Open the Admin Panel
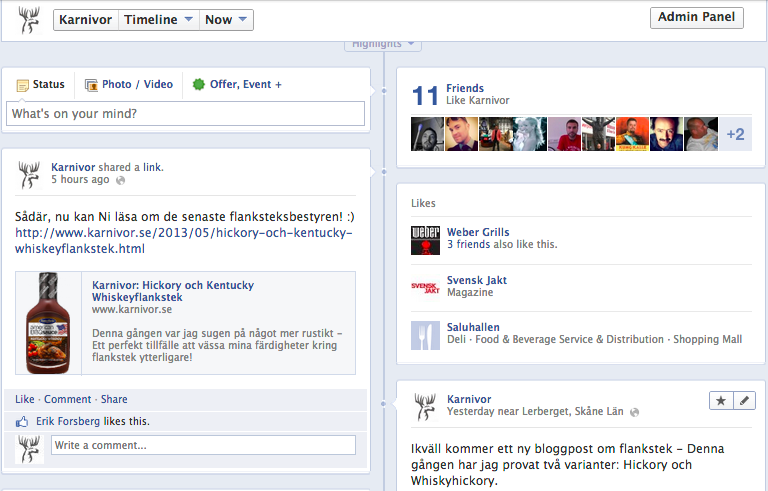This screenshot has height=491, width=768. point(696,17)
